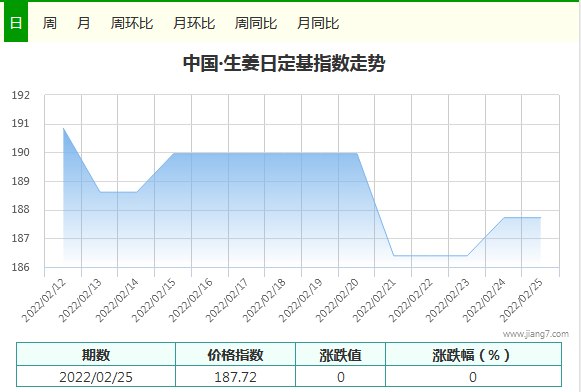Click the 190 y-axis value
Image resolution: width=581 pixels, height=392 pixels.
(x=20, y=152)
